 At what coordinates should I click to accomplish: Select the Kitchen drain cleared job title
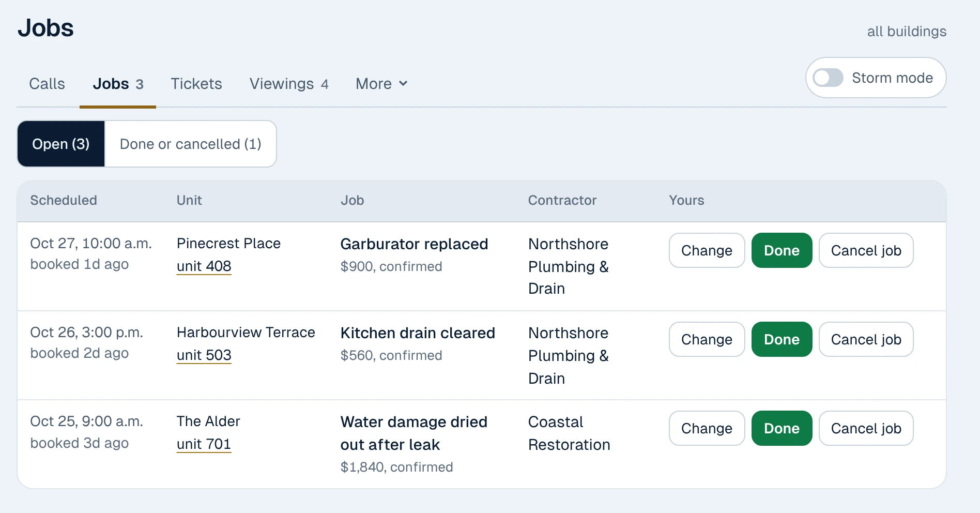418,333
